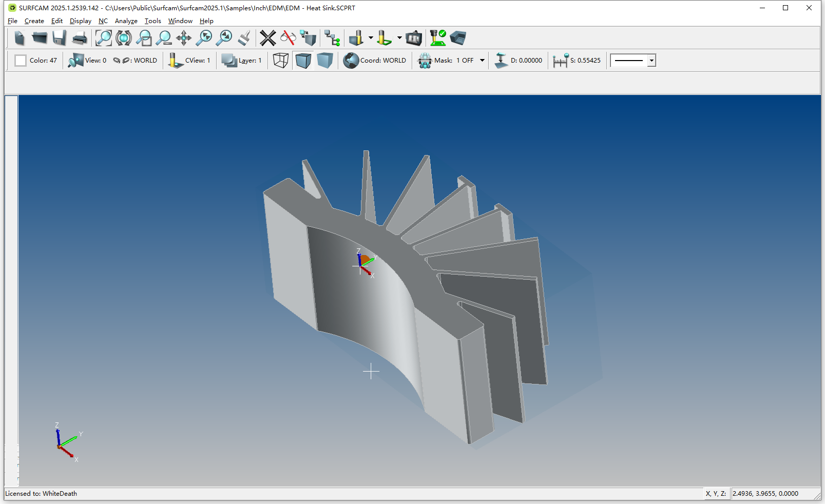Expand the first tool orientation dropdown arrow
This screenshot has width=825, height=504.
[x=371, y=38]
